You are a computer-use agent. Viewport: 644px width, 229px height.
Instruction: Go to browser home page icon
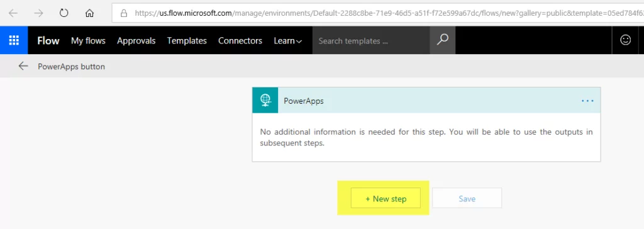pos(89,13)
